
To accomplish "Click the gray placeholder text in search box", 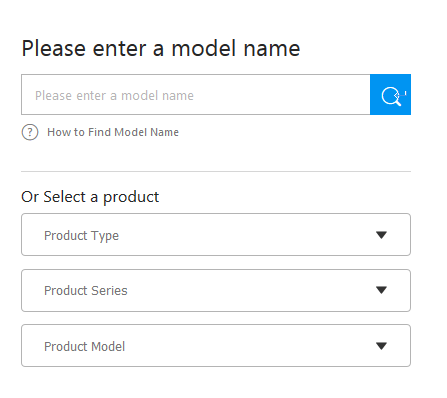I will 114,96.
